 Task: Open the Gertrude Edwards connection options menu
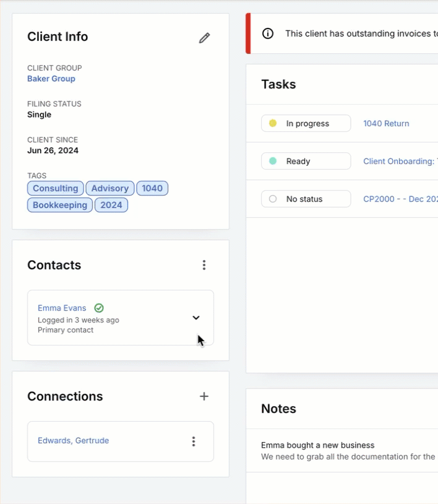click(x=194, y=441)
